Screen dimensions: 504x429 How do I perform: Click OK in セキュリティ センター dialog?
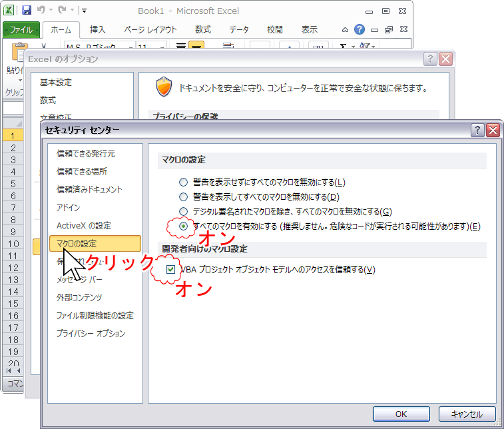401,414
